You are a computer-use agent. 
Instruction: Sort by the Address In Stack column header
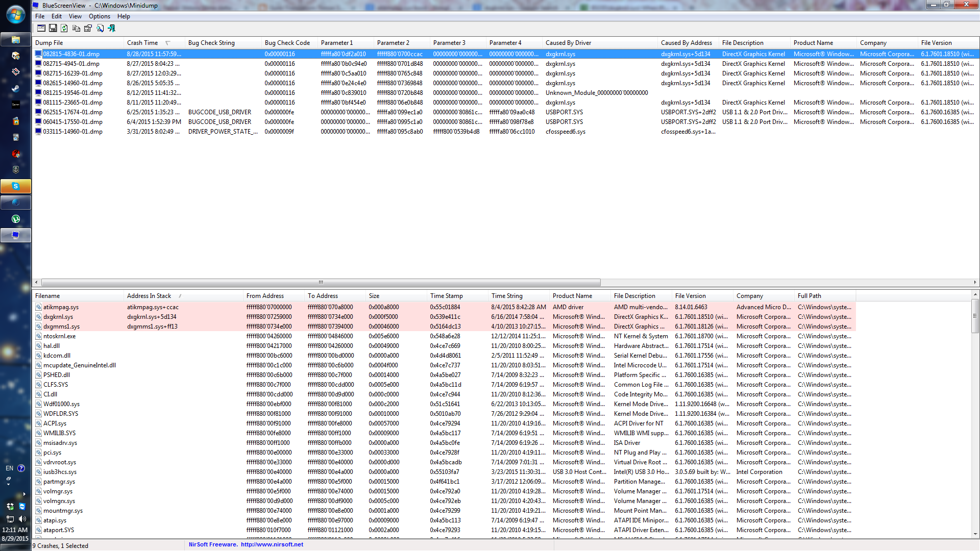click(x=183, y=296)
